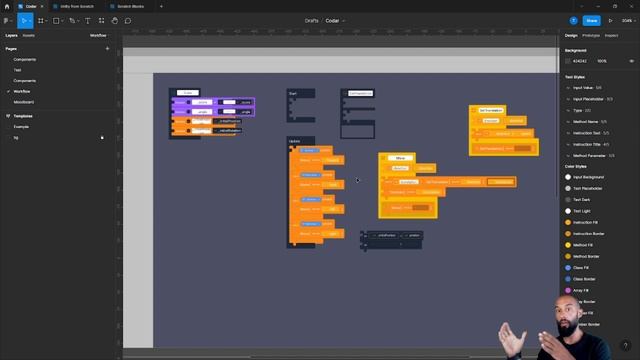
Task: Select the Text tool
Action: coord(88,21)
